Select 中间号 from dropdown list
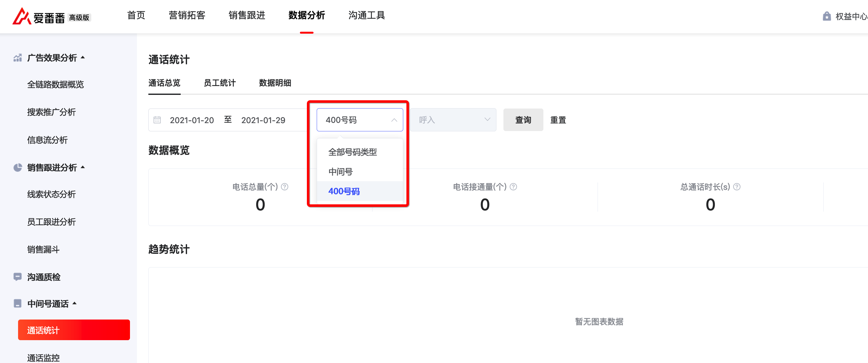This screenshot has height=363, width=868. (x=360, y=172)
